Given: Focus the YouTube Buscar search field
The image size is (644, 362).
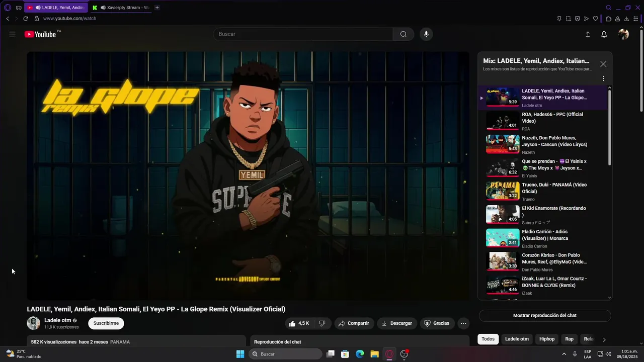Looking at the screenshot, I should (303, 34).
